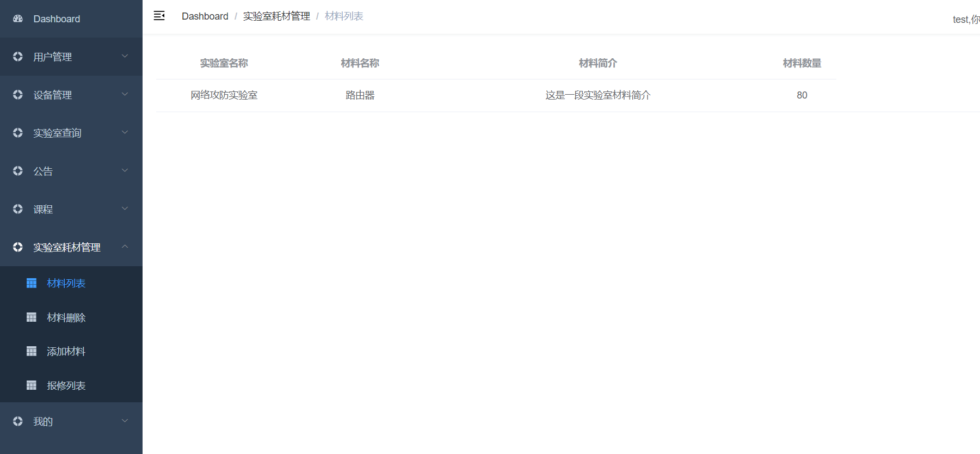The image size is (980, 454).
Task: Open the 课程 sidebar menu
Action: 71,209
